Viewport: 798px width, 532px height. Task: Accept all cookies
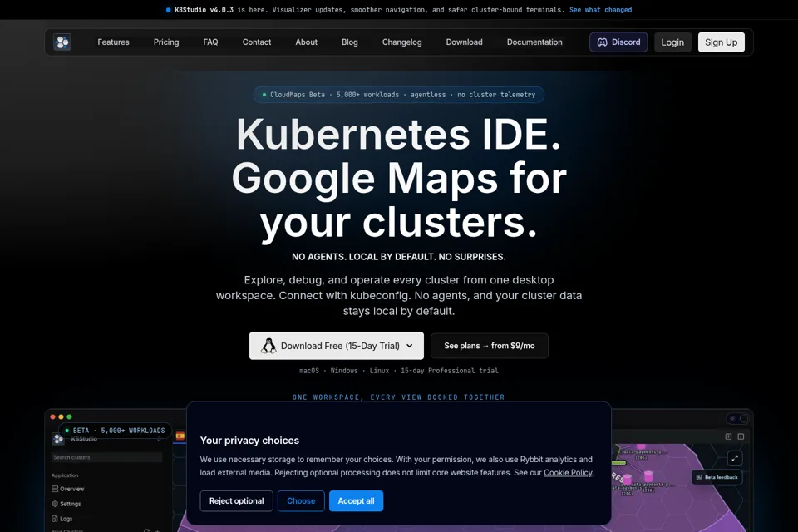pos(356,501)
